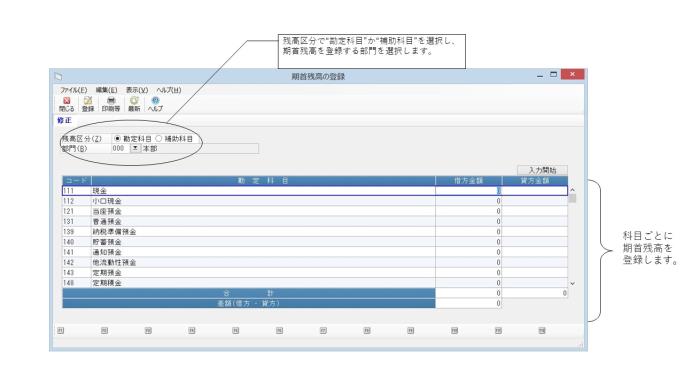Click the last function key icon at bottom
The image size is (684, 385).
(x=542, y=330)
